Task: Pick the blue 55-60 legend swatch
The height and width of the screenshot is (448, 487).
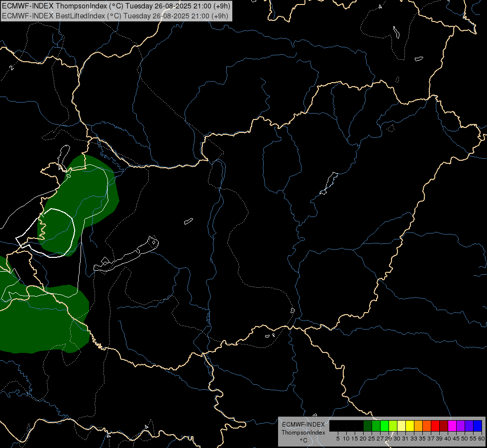Action: [478, 426]
